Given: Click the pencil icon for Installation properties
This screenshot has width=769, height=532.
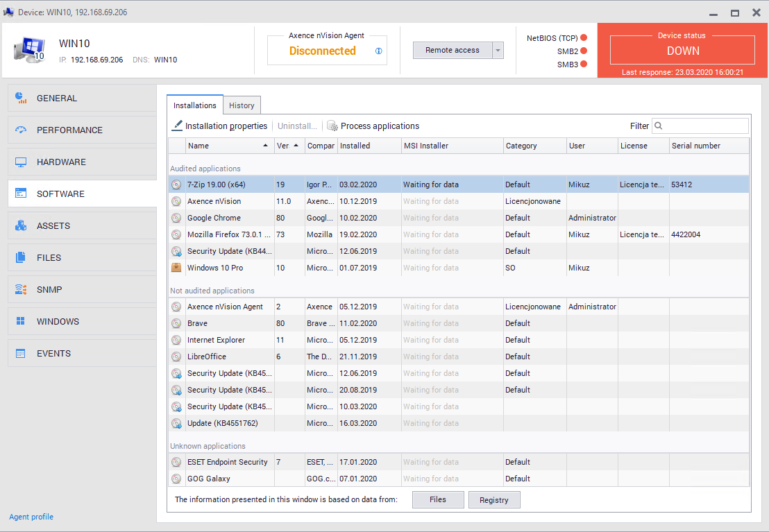Looking at the screenshot, I should [178, 126].
